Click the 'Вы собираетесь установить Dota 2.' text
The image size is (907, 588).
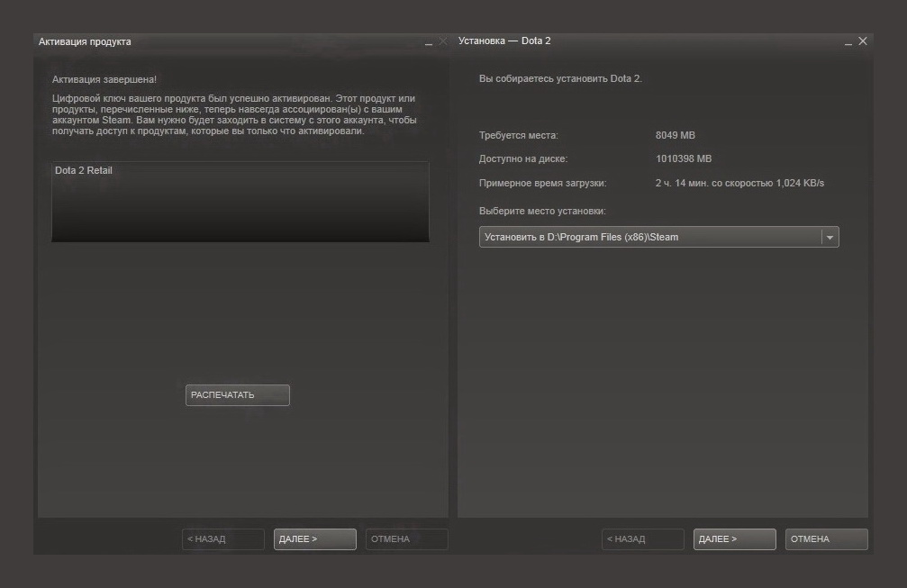560,78
